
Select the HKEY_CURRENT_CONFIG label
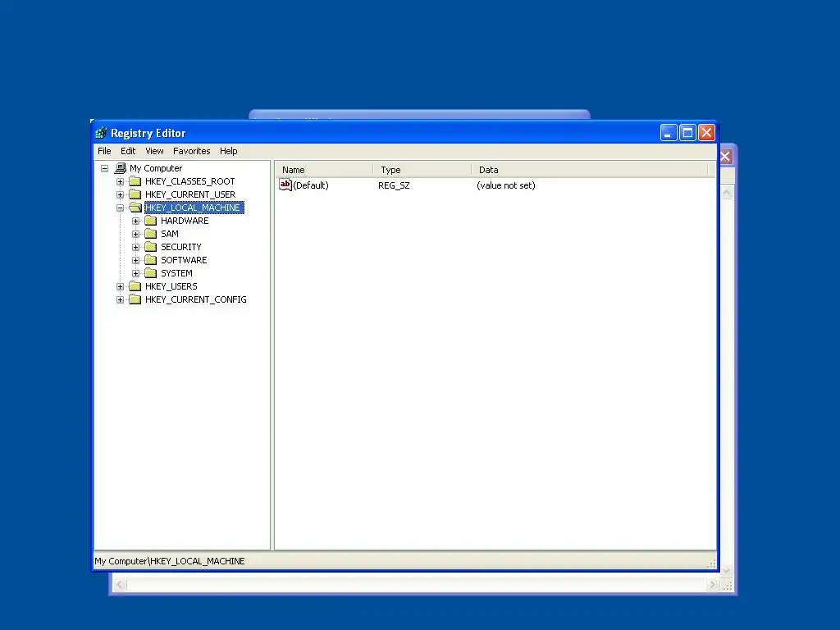(x=196, y=299)
